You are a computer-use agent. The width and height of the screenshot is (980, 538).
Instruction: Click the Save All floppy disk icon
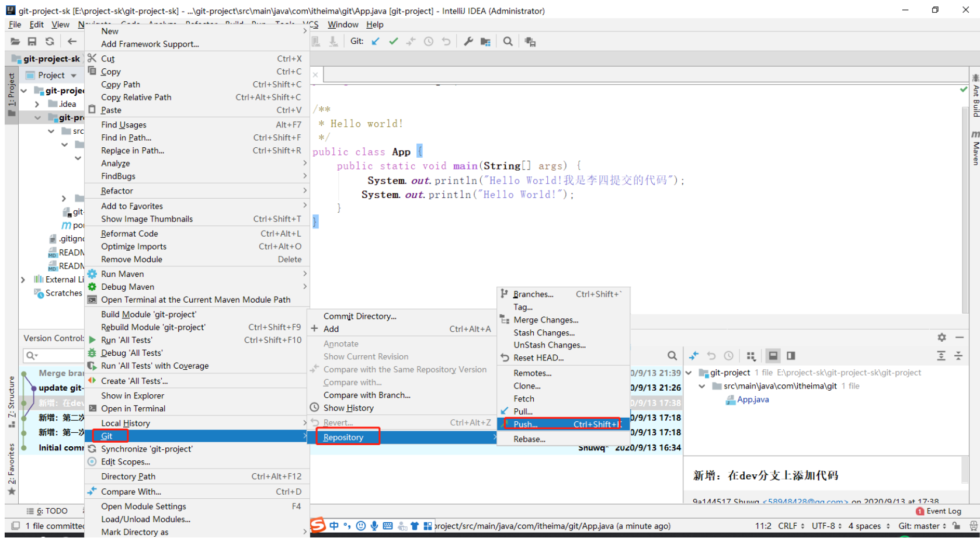point(32,41)
